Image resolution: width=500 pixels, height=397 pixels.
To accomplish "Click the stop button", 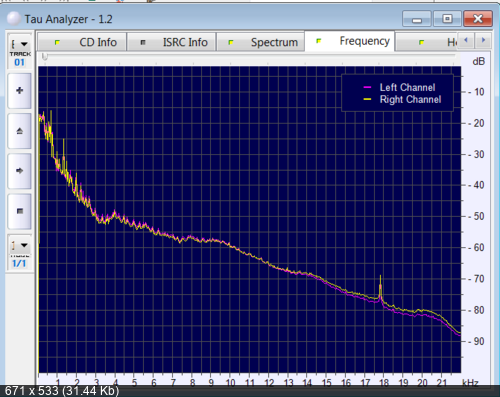I will click(x=20, y=211).
